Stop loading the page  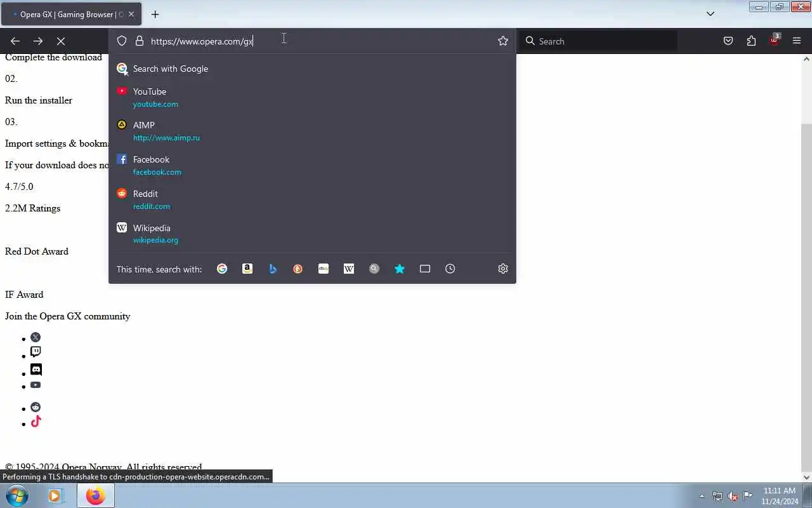[x=61, y=41]
